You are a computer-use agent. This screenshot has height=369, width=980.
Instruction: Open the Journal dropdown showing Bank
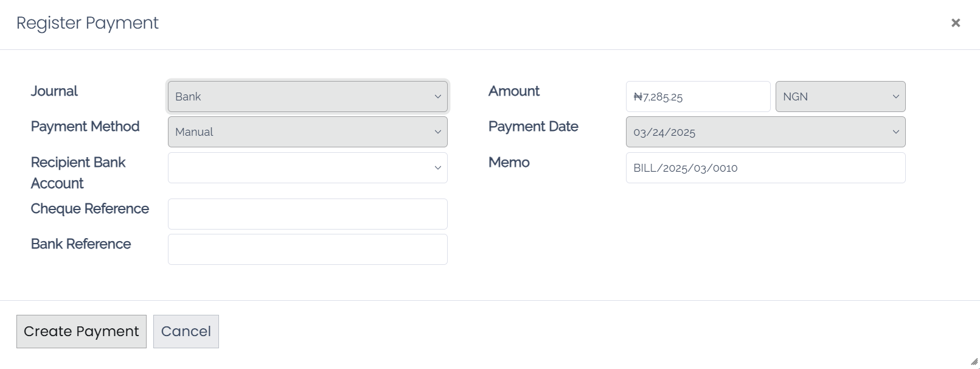point(307,97)
